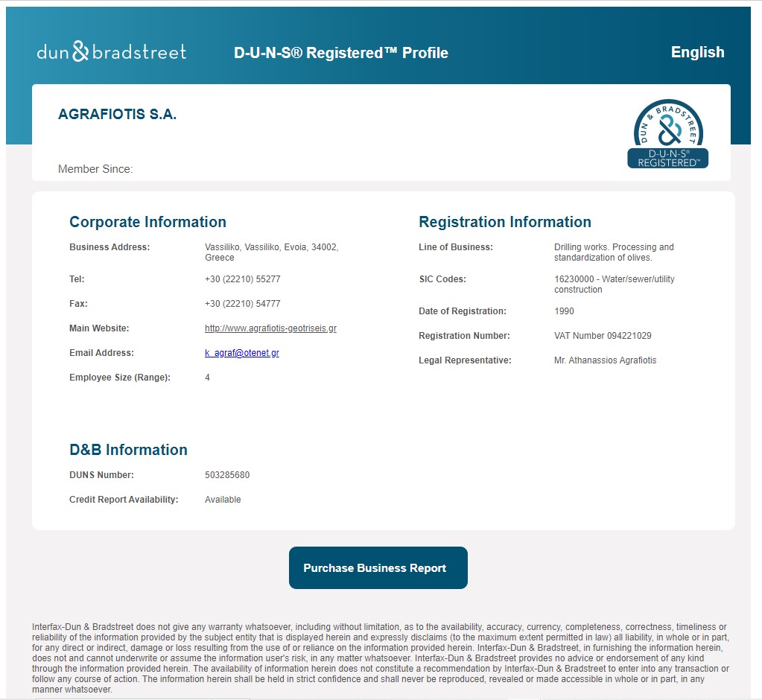Click the AGRAFIOTIS S.A. company name

pos(117,114)
